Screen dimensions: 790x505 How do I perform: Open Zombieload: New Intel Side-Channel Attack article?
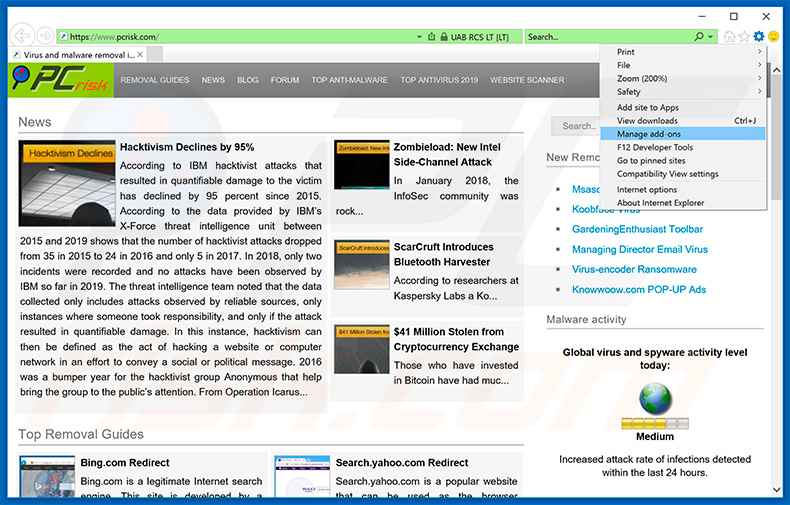point(447,154)
